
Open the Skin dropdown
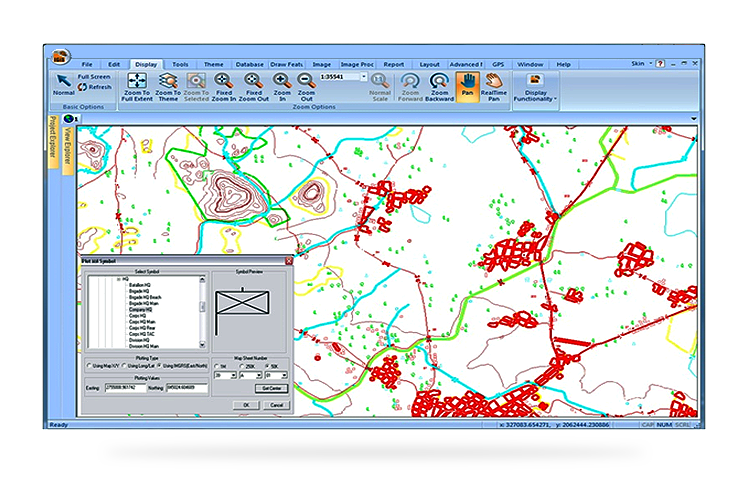(641, 63)
